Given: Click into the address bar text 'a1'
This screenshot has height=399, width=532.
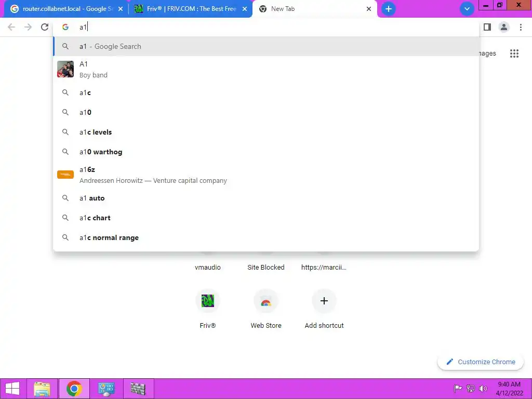Looking at the screenshot, I should coord(83,27).
